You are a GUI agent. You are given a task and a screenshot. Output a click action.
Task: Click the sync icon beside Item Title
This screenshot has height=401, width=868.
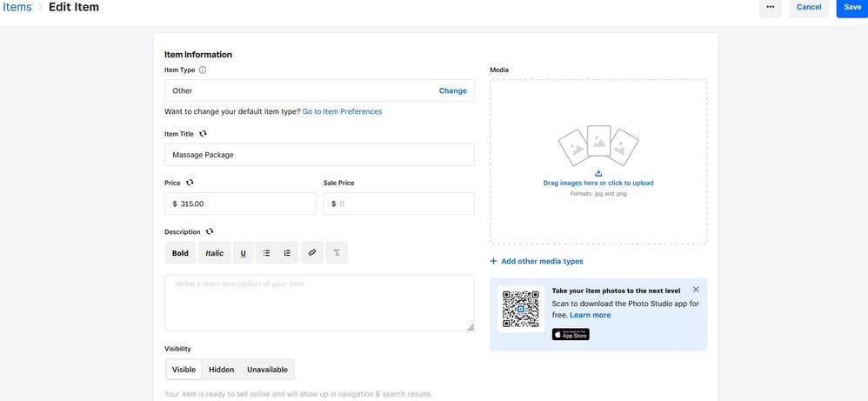(x=204, y=134)
